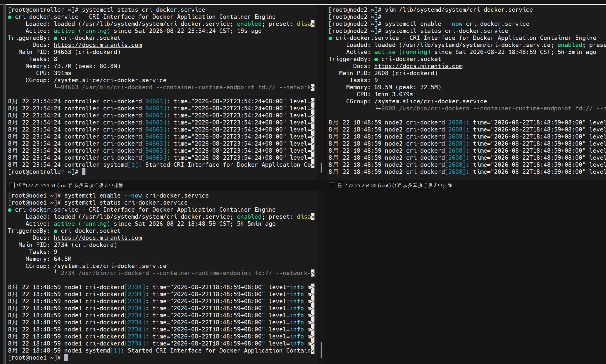Click "Tasks: 8" value in controller pane
This screenshot has width=606, height=364.
pos(55,59)
